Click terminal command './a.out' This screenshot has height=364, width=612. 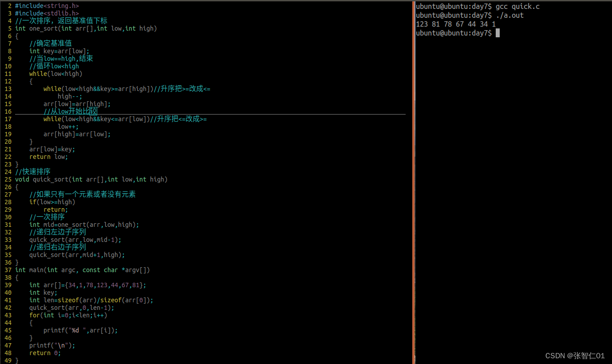(510, 15)
